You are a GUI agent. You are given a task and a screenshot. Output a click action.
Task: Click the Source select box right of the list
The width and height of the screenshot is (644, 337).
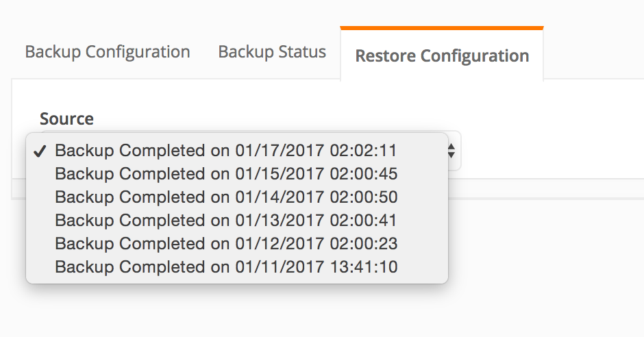[455, 163]
